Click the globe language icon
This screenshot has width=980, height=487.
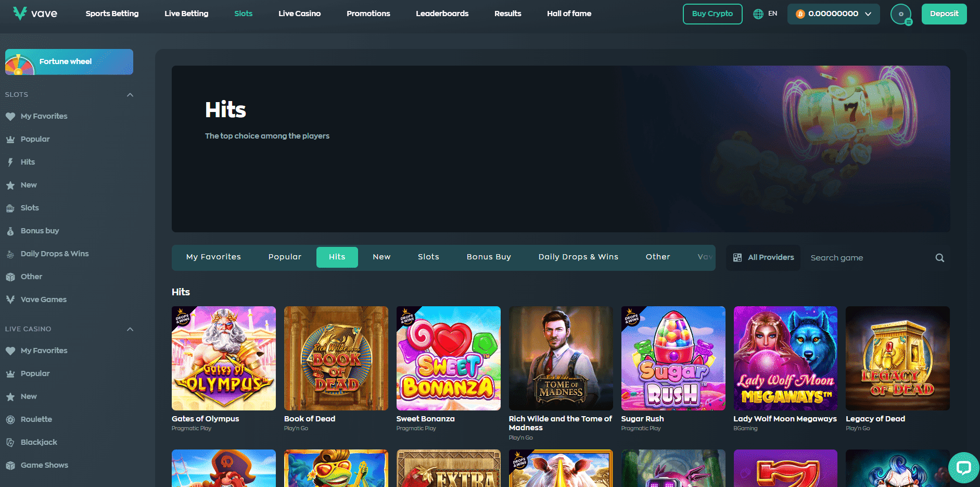tap(758, 14)
